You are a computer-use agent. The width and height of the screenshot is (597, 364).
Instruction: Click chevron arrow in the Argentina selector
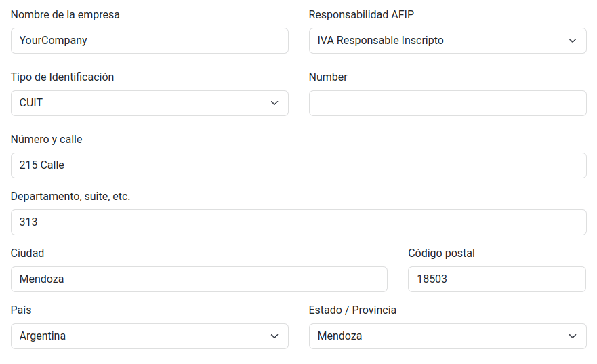point(274,336)
